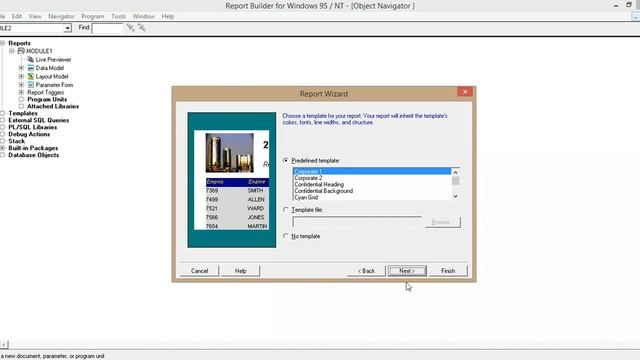Expand the Data Model node
This screenshot has width=640, height=360.
pos(21,68)
